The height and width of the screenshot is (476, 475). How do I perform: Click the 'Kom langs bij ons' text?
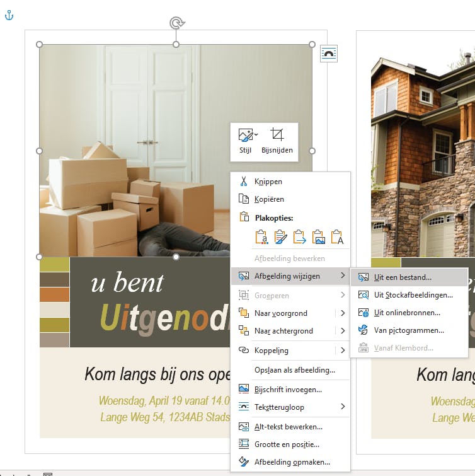[x=144, y=374]
